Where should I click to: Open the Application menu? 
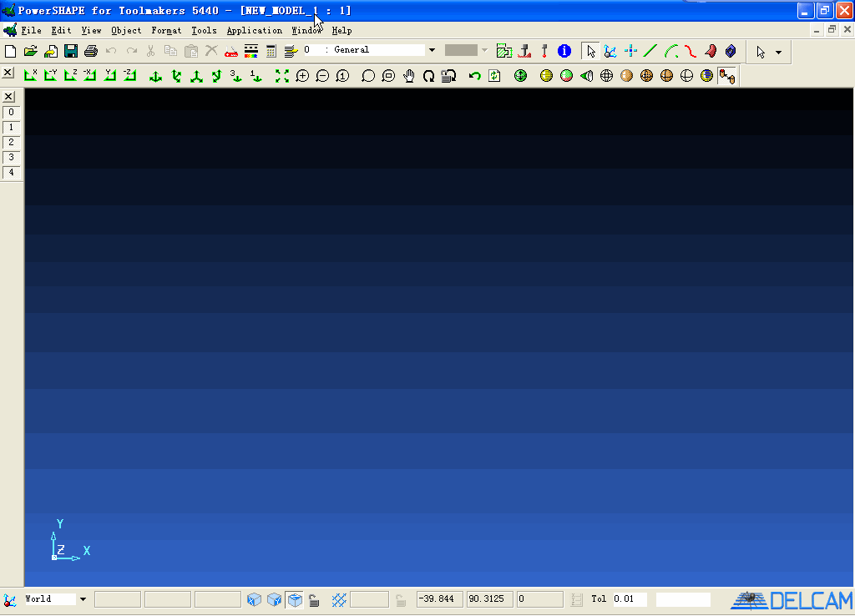coord(254,31)
